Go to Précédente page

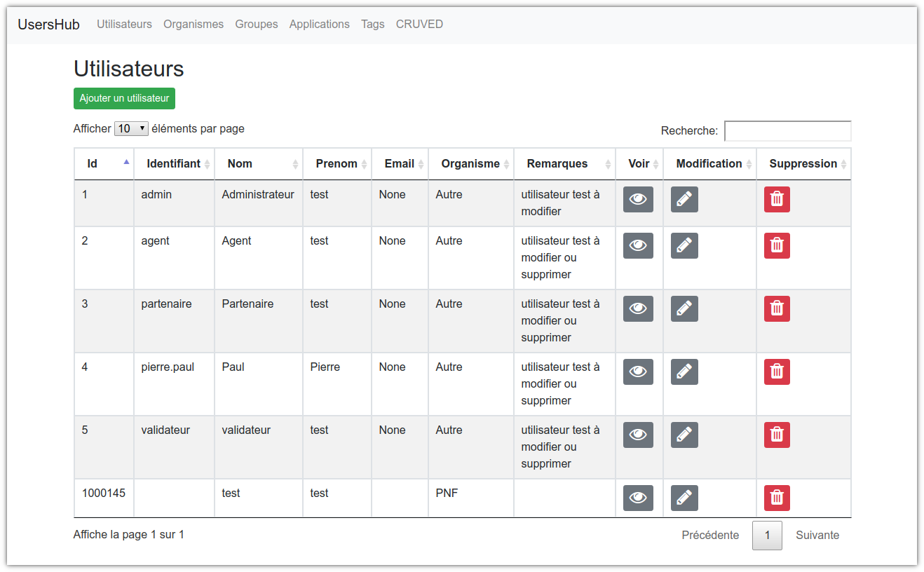(710, 536)
